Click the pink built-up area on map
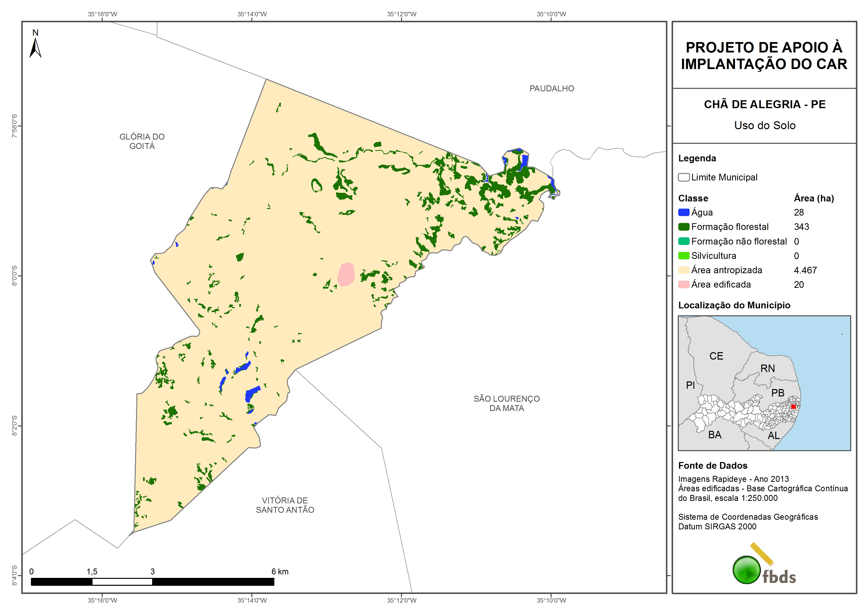This screenshot has height=614, width=868. [x=346, y=275]
